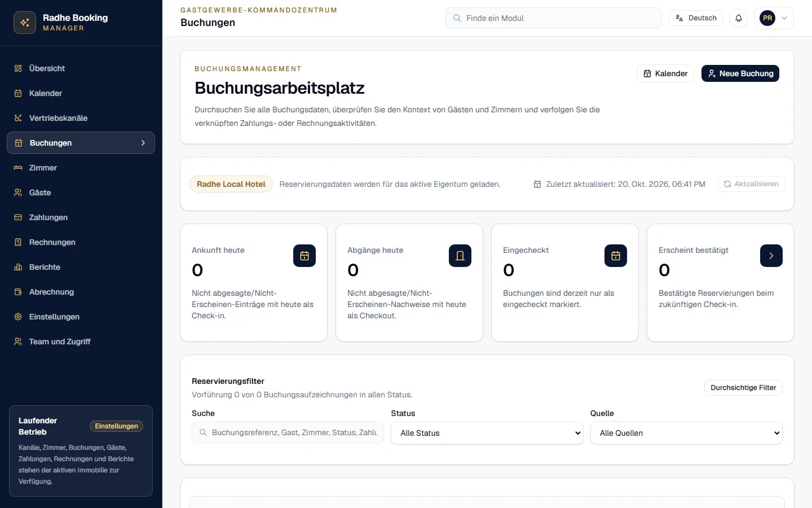Open Team und Zugriff

click(81, 341)
